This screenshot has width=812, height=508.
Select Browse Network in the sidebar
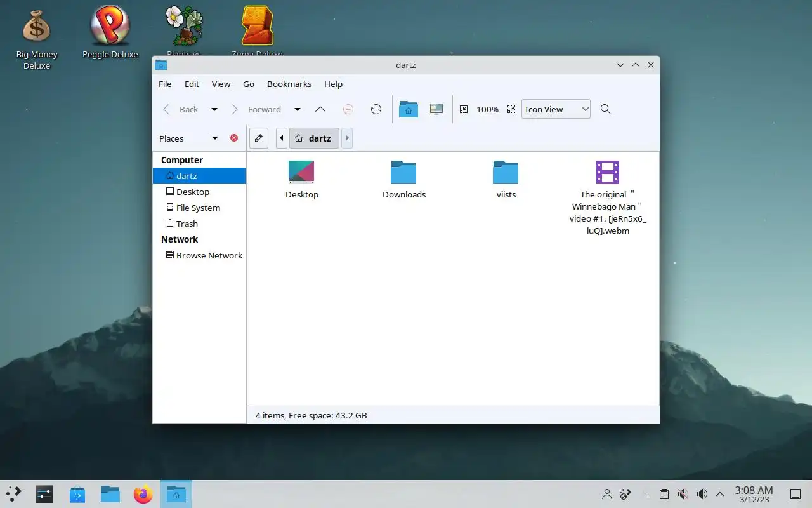(x=199, y=255)
